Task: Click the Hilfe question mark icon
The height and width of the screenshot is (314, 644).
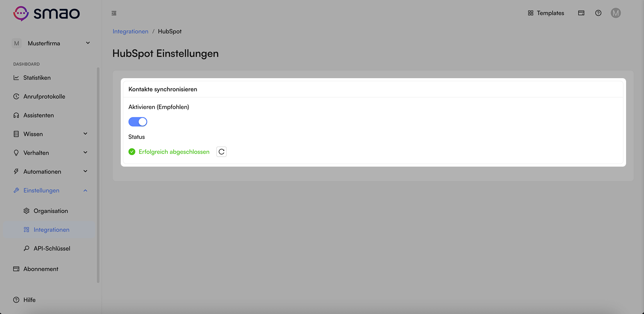Action: tap(16, 300)
